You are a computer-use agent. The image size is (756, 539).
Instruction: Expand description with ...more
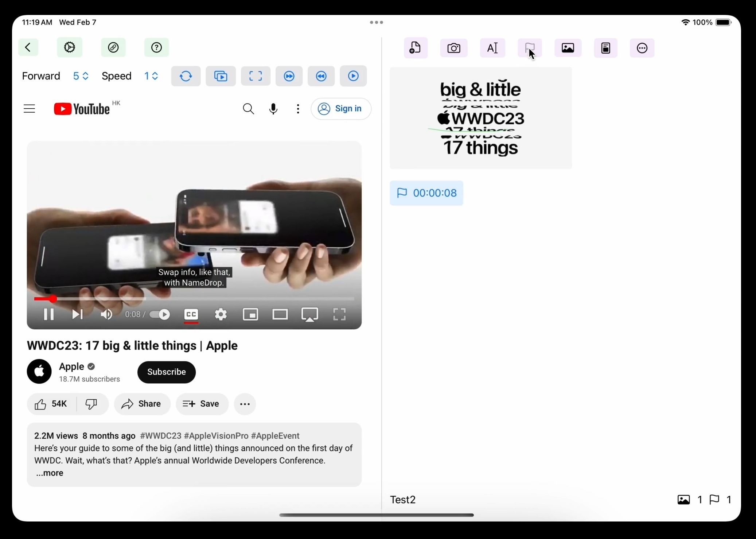point(50,473)
